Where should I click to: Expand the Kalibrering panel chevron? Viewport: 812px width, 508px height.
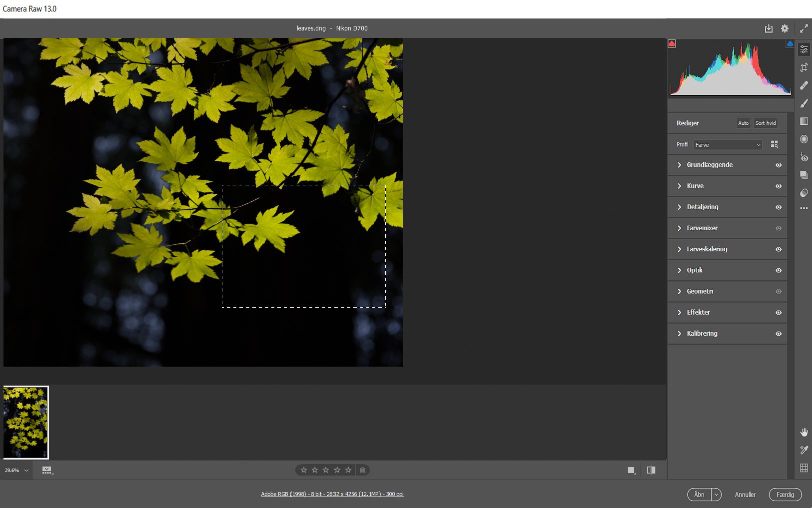[x=679, y=334]
